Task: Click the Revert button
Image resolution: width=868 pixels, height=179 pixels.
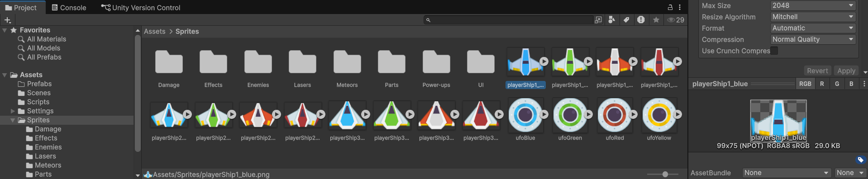Action: tap(817, 71)
